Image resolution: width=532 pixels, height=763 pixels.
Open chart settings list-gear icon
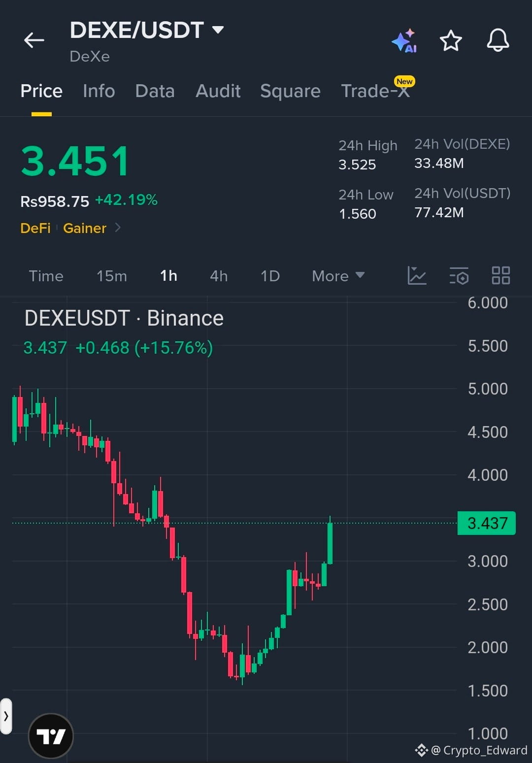(x=459, y=276)
